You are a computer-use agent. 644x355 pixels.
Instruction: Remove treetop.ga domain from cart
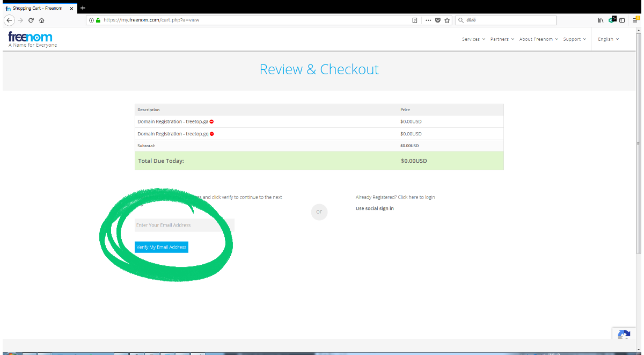tap(211, 121)
